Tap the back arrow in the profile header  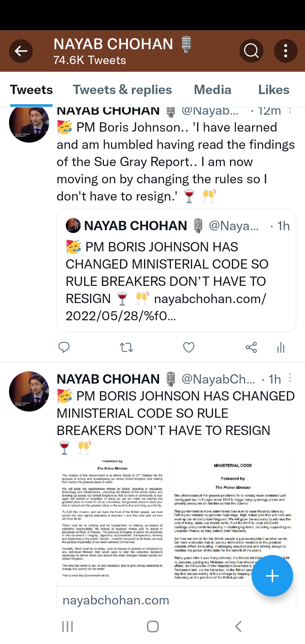[21, 51]
